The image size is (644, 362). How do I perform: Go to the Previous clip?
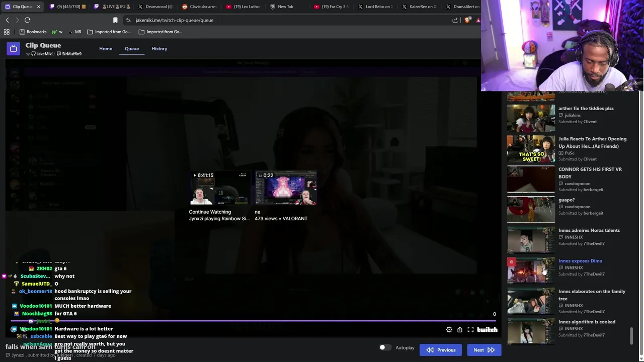[441, 350]
